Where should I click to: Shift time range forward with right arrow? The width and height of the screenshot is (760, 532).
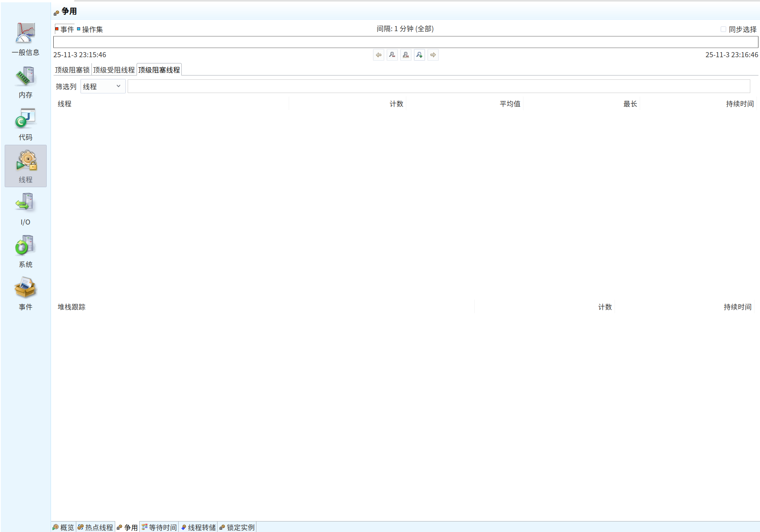pos(433,55)
